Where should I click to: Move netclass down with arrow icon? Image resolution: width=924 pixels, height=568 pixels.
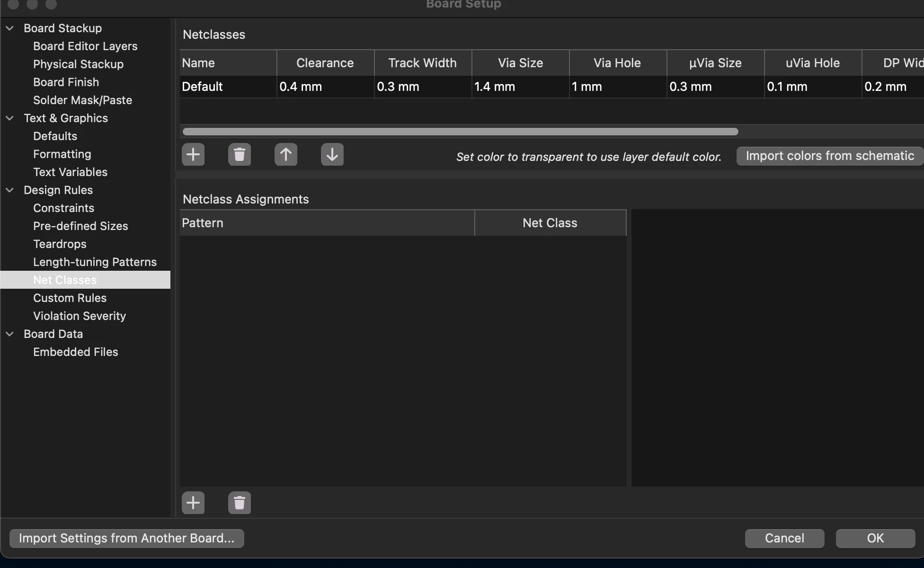tap(332, 154)
